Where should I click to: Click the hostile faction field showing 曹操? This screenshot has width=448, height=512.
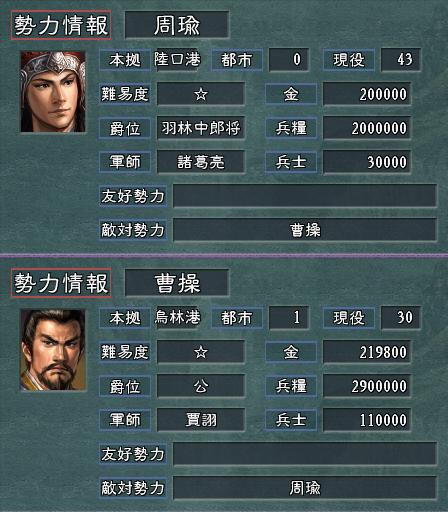coord(305,230)
